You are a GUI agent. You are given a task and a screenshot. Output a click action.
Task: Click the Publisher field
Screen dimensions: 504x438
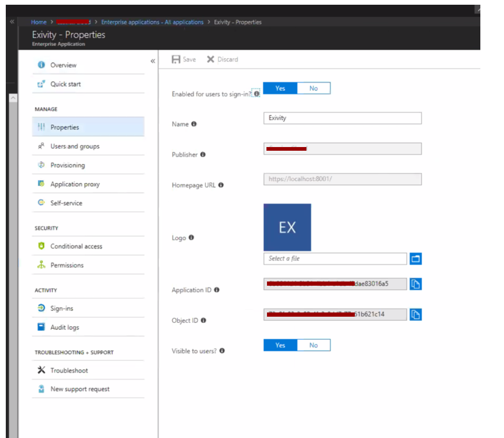(x=343, y=149)
